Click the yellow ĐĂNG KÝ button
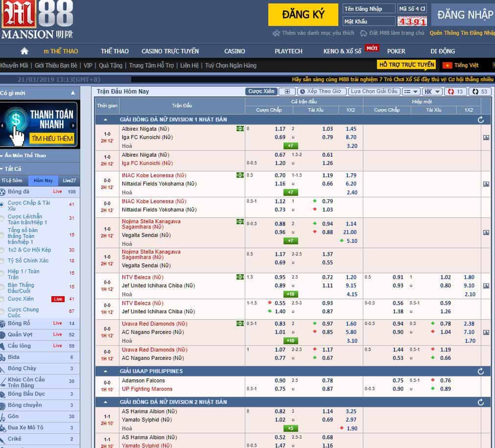Viewport: 495px width, 448px height. click(303, 15)
